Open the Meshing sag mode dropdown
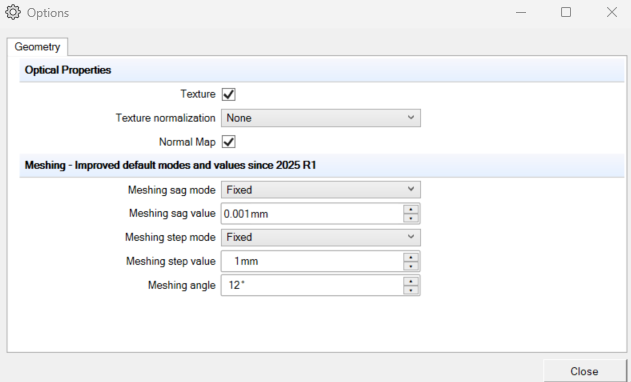Screen dimensions: 631x382 tap(321, 190)
